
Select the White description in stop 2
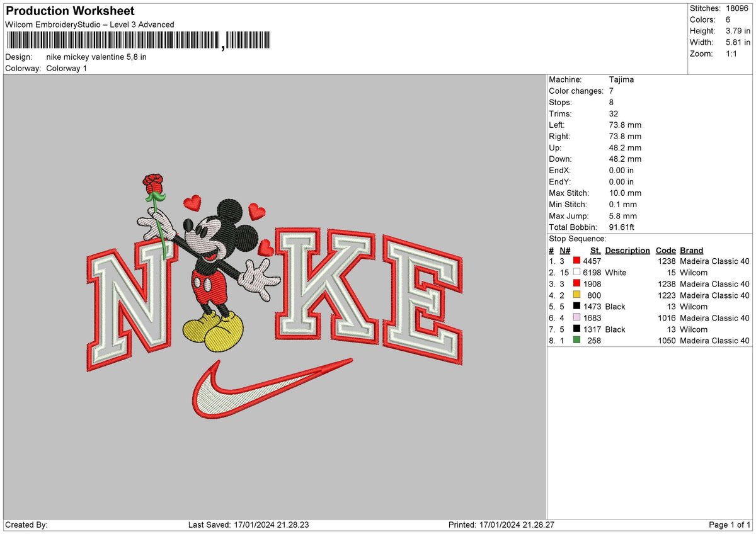tap(616, 273)
